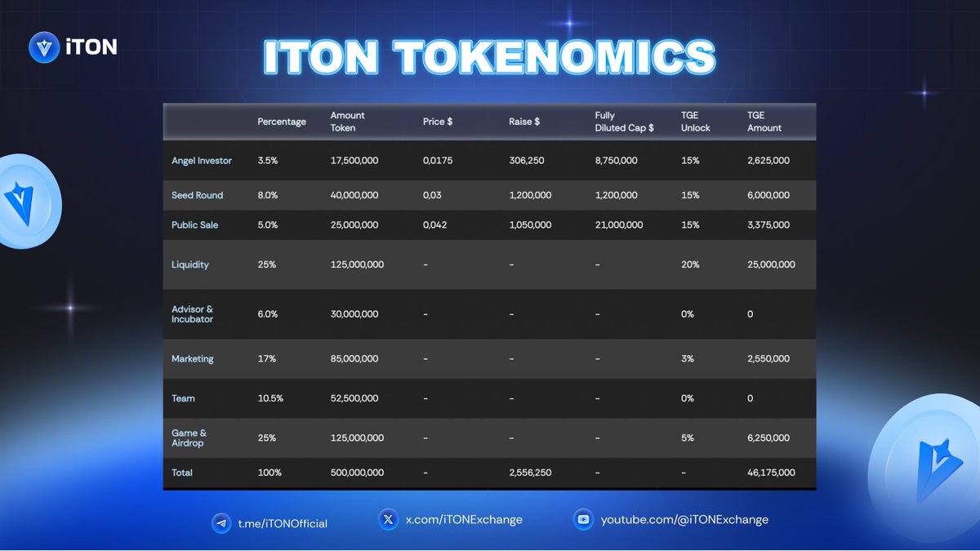Select the Seed Round row label
The image size is (980, 551).
(197, 195)
